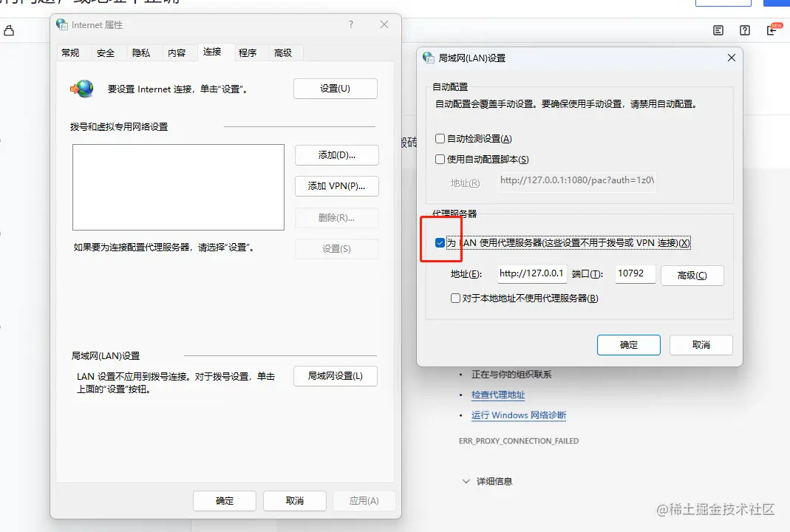The width and height of the screenshot is (790, 532).
Task: Select the 连接 tab
Action: (x=212, y=52)
